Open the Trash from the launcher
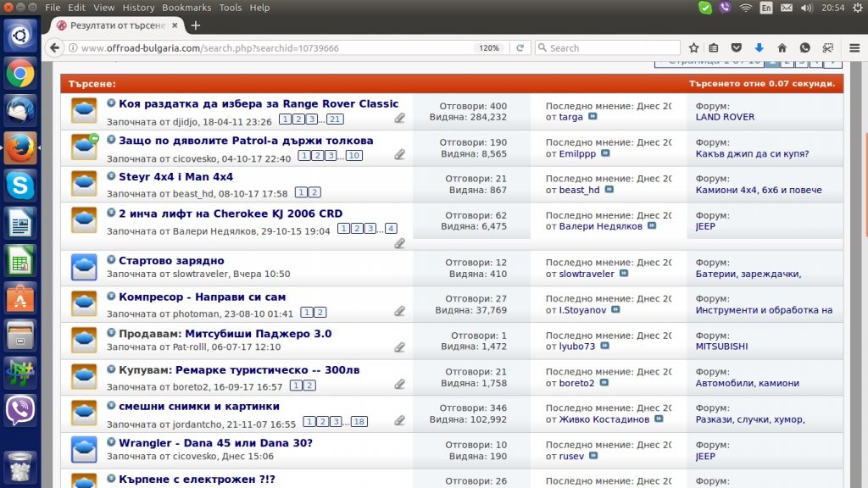Image resolution: width=868 pixels, height=488 pixels. tap(20, 467)
